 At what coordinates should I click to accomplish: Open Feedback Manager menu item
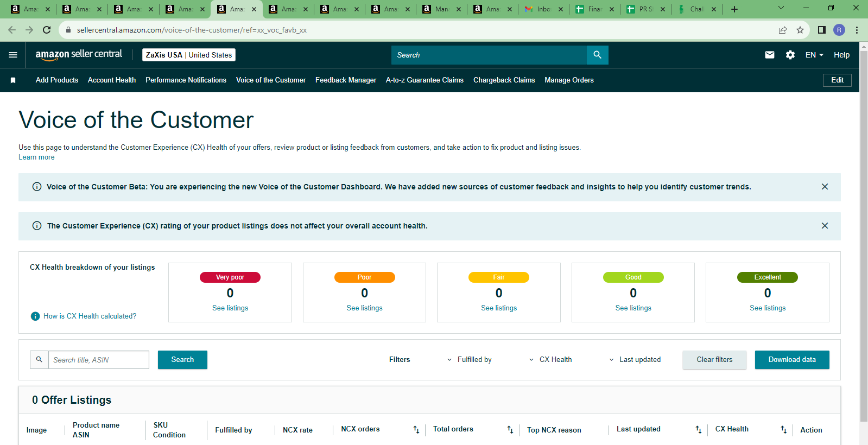(346, 80)
